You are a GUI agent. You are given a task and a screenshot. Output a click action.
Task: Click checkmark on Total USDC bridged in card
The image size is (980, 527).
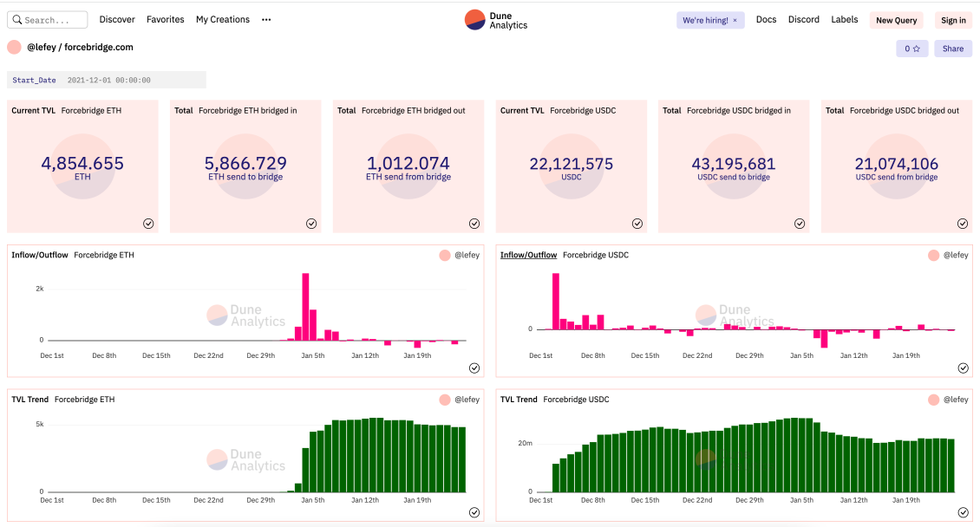[x=800, y=224]
